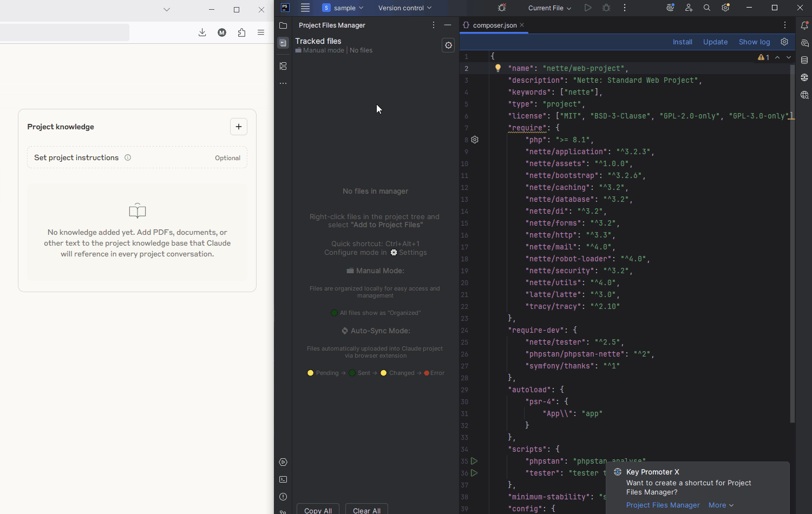812x514 pixels.
Task: Click the Settings text in the manager hint
Action: pos(412,253)
